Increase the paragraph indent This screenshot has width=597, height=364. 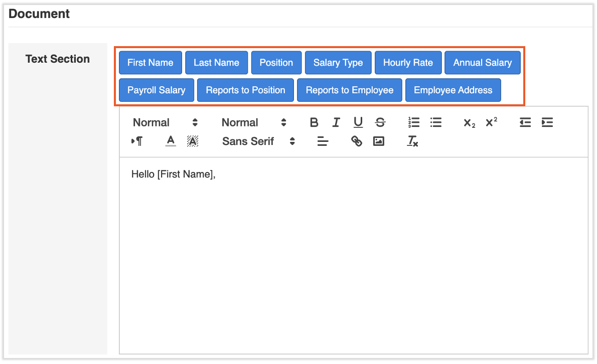(547, 122)
